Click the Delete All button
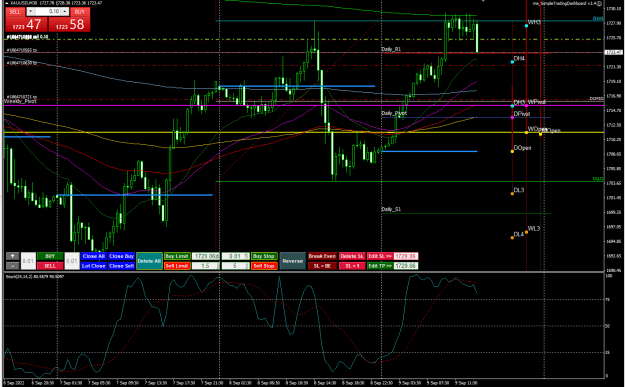The width and height of the screenshot is (625, 387). pos(149,261)
